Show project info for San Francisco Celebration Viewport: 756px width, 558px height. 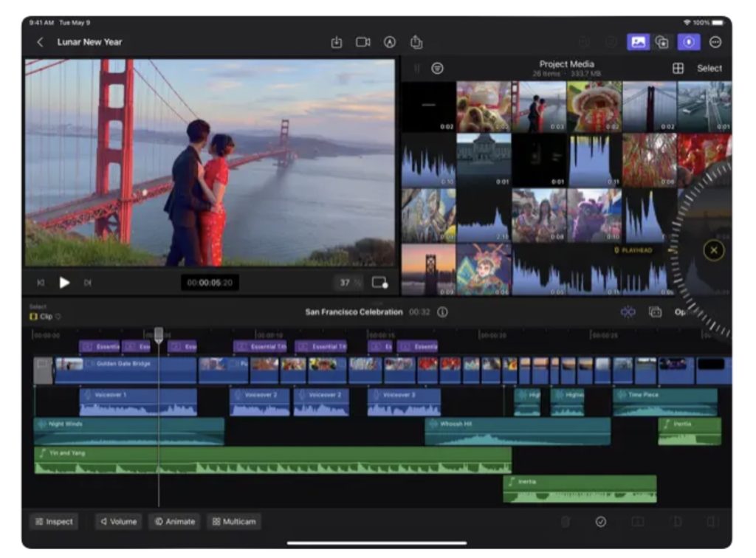pos(442,312)
